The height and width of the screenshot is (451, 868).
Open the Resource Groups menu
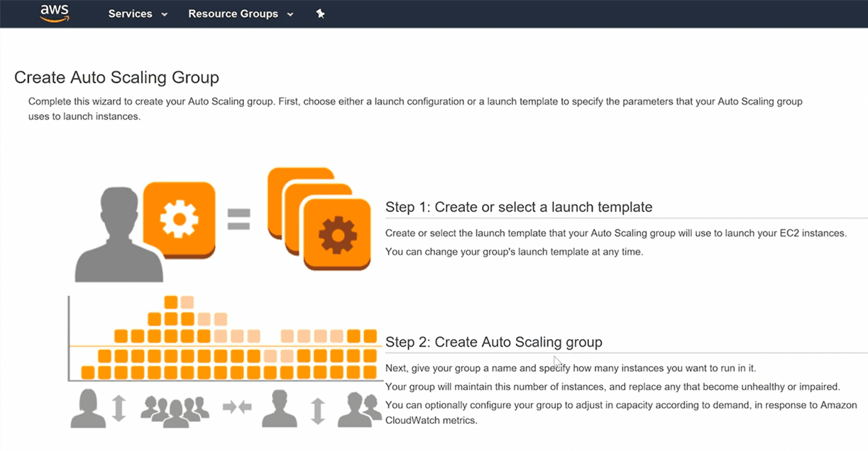233,14
